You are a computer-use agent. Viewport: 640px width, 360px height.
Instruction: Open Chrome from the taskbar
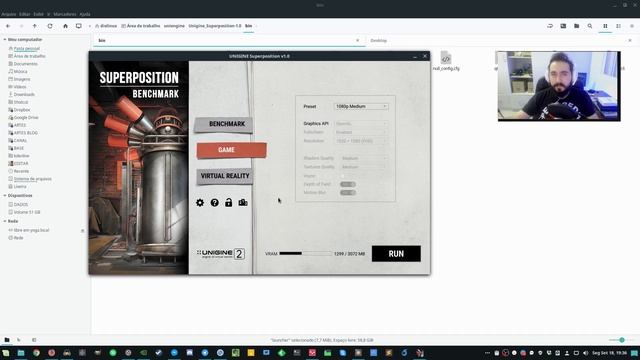(x=36, y=353)
